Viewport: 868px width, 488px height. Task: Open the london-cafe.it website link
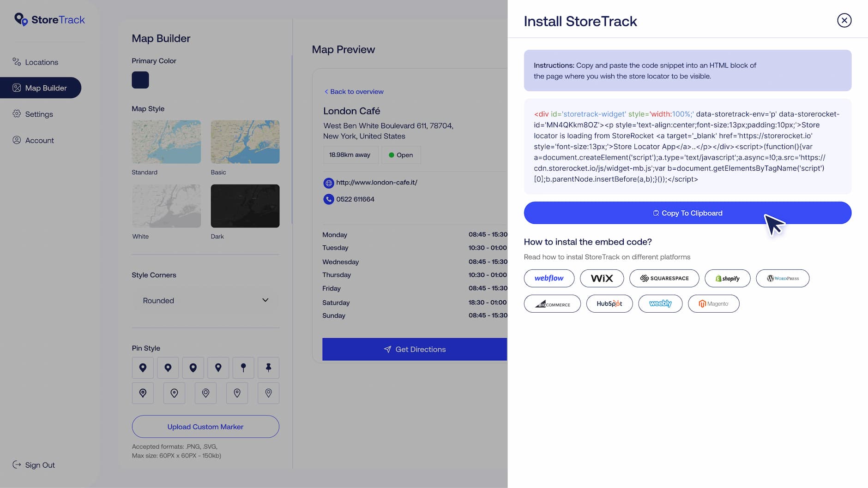[x=377, y=182]
